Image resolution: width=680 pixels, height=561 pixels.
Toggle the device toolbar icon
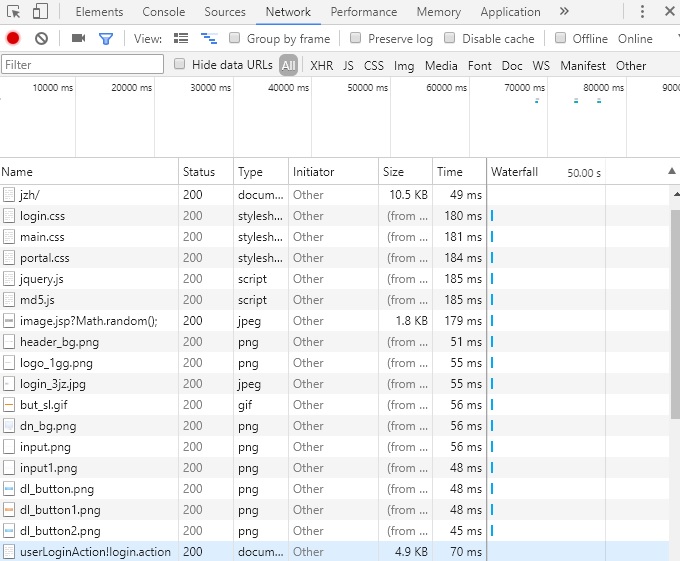click(41, 12)
